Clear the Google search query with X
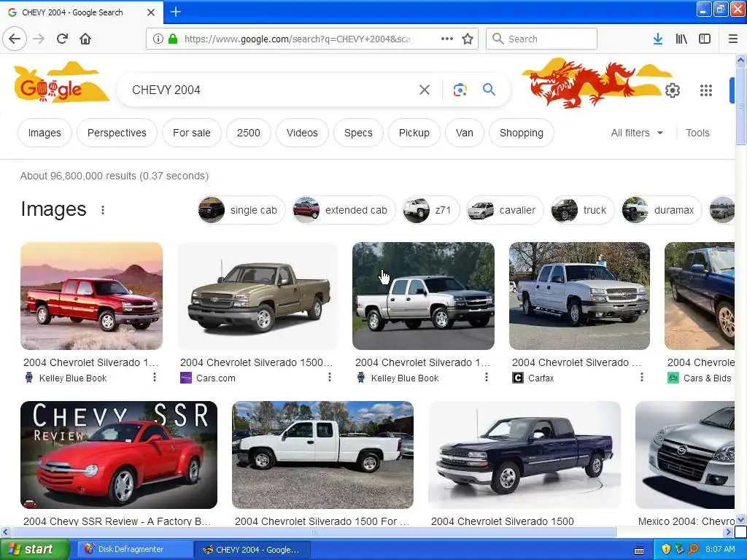747x560 pixels. 425,90
